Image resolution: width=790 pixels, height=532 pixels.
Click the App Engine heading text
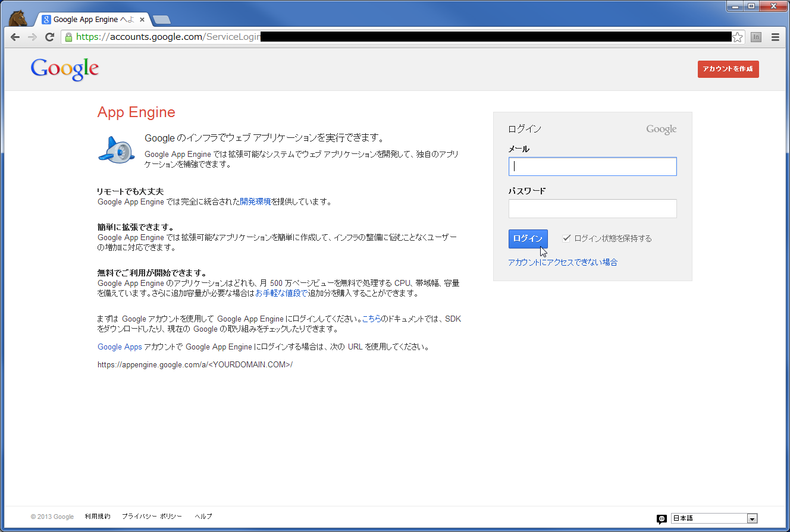(x=136, y=112)
